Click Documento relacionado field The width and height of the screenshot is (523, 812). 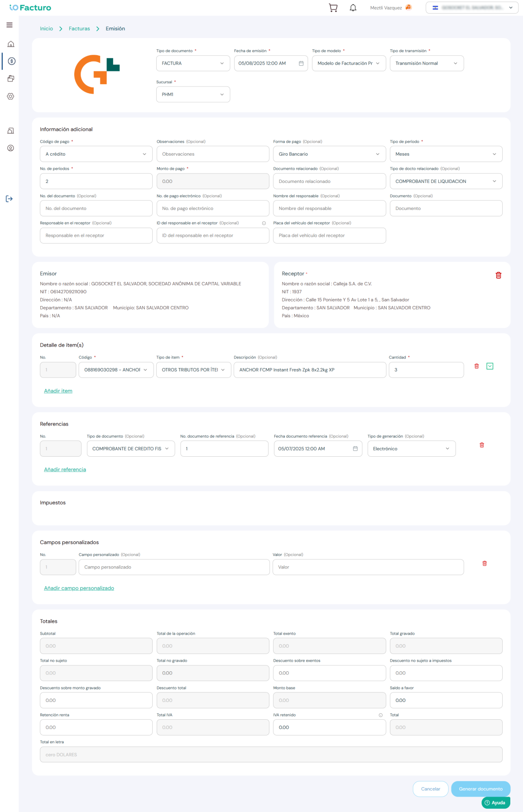(x=329, y=181)
